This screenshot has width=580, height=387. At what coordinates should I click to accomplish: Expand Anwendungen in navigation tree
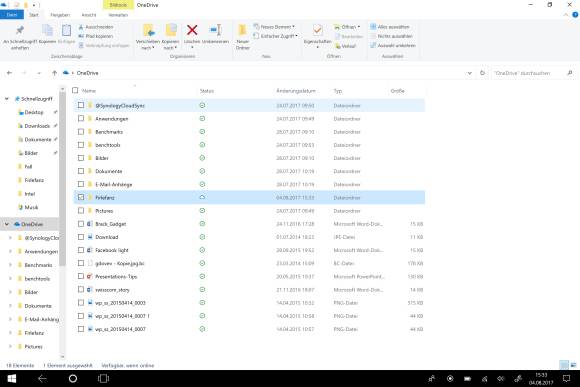tap(10, 251)
